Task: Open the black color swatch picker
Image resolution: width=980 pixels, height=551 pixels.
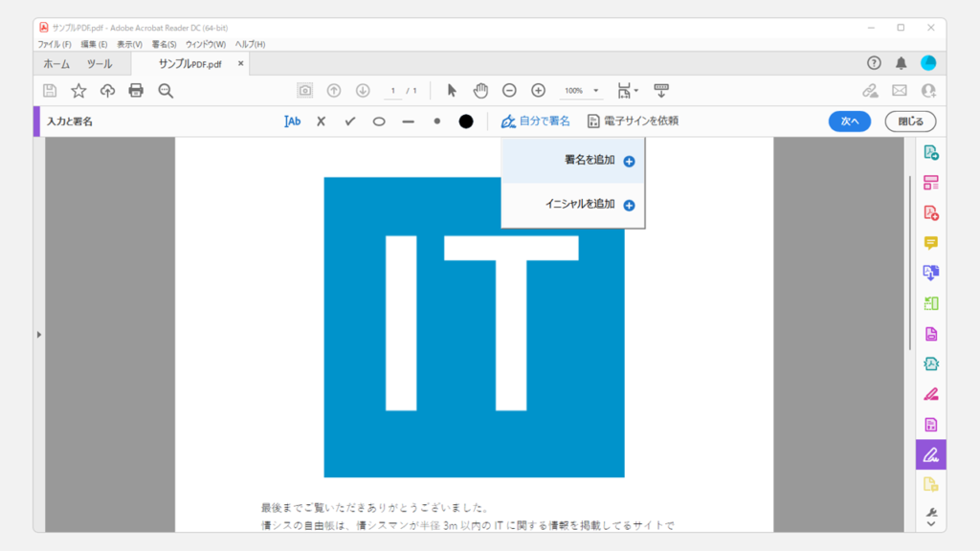Action: click(466, 121)
